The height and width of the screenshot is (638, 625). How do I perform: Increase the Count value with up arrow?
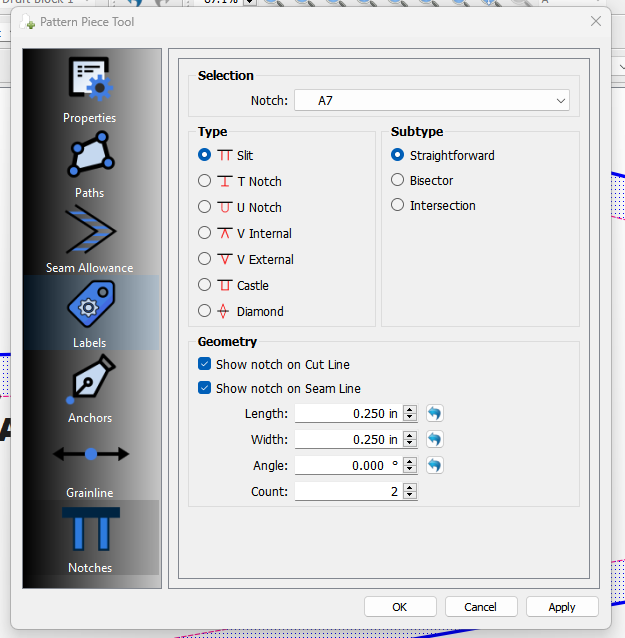click(x=410, y=487)
